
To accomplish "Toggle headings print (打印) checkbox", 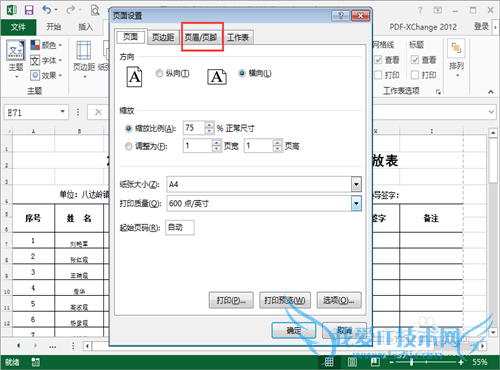I will click(415, 75).
